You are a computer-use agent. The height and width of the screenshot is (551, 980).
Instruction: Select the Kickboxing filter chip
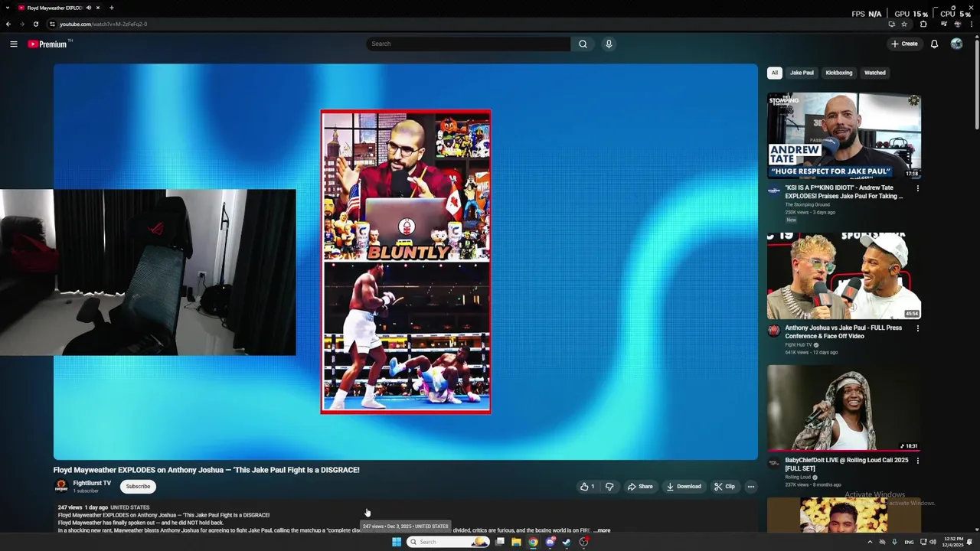coord(839,73)
